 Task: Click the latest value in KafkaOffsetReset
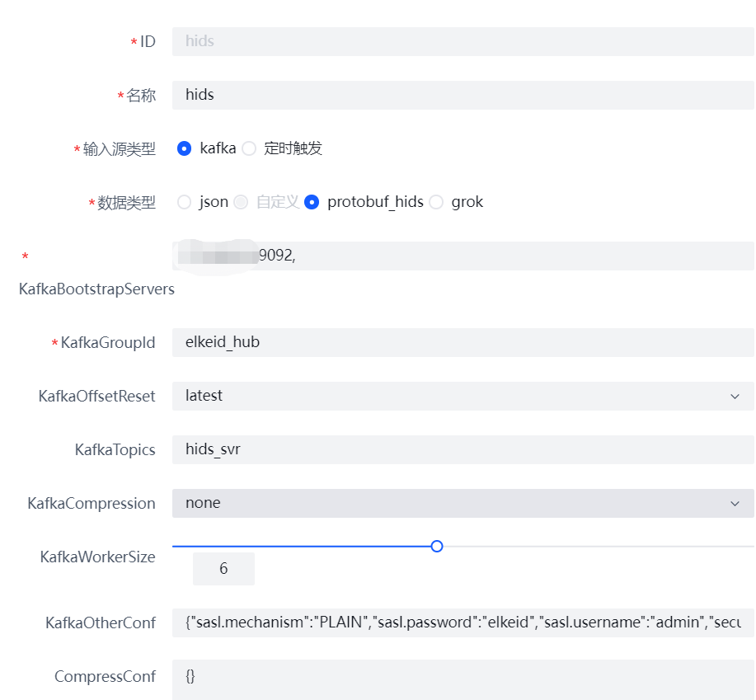coord(203,396)
